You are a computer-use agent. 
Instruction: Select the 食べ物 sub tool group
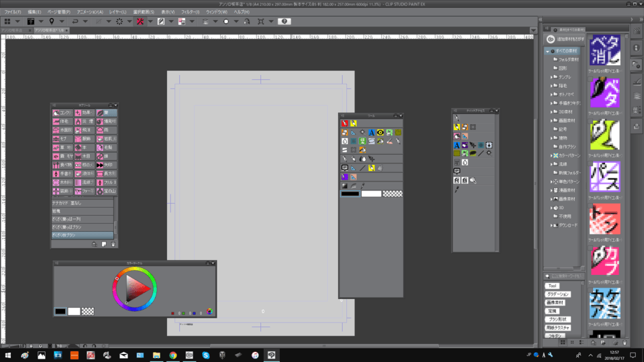(62, 164)
